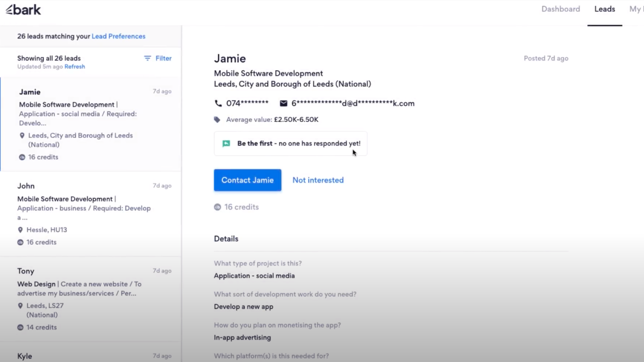Click location pin next to Hessle, HU13
Viewport: 644px width, 362px height.
click(21, 230)
